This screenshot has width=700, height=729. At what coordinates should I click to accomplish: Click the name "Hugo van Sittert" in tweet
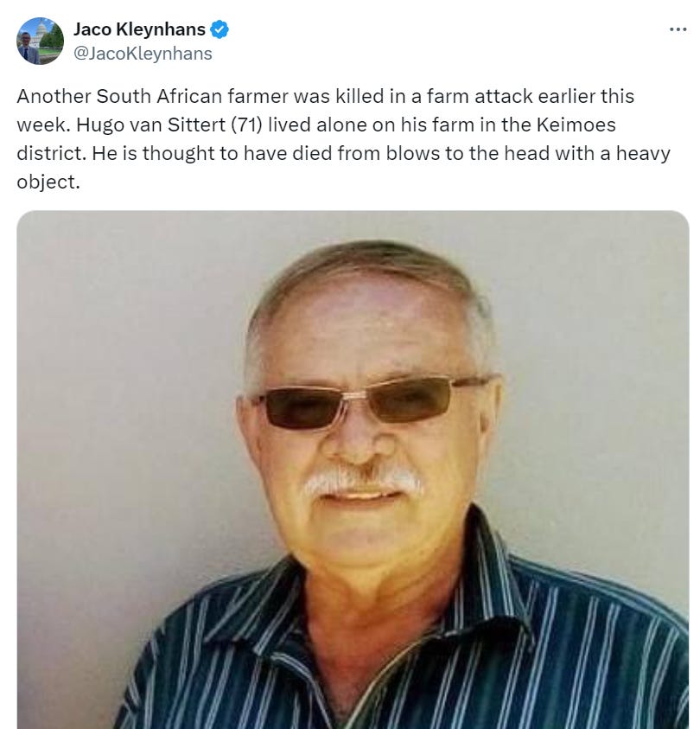(x=151, y=125)
